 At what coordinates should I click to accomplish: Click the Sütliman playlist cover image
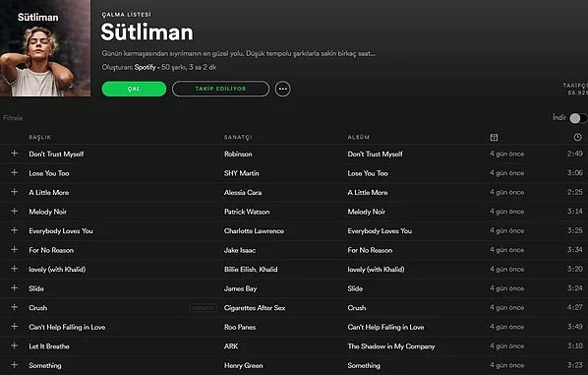[x=45, y=48]
